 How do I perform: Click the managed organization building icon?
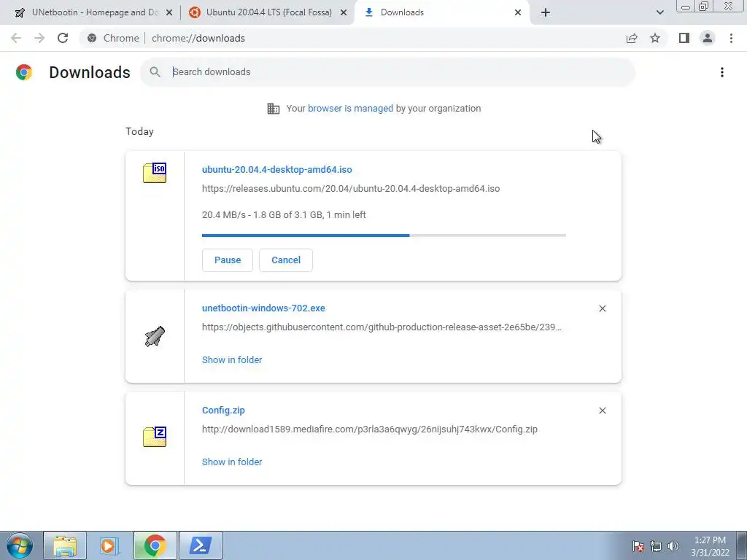coord(274,109)
